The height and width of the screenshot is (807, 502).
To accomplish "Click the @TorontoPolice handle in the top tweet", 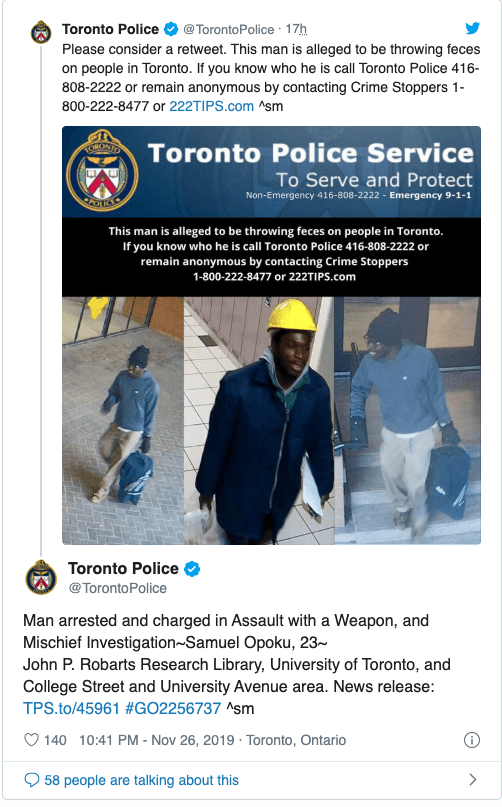I will 229,29.
